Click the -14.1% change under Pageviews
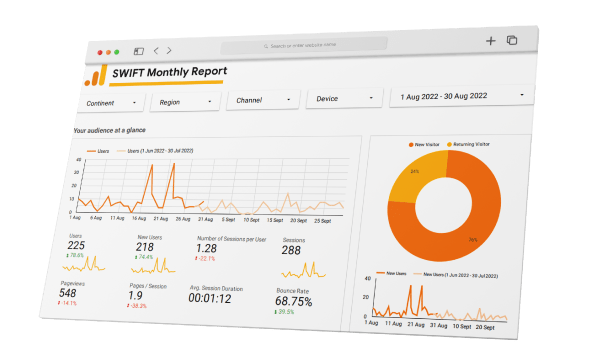The image size is (595, 364). 67,303
